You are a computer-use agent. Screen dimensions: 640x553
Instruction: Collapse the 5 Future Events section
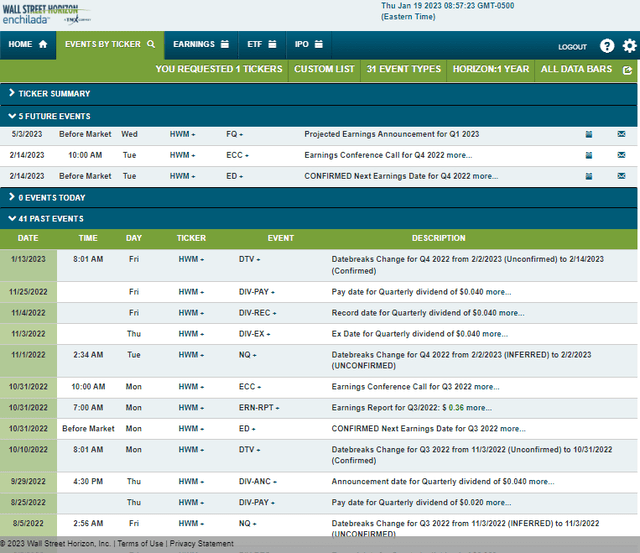tap(48, 115)
